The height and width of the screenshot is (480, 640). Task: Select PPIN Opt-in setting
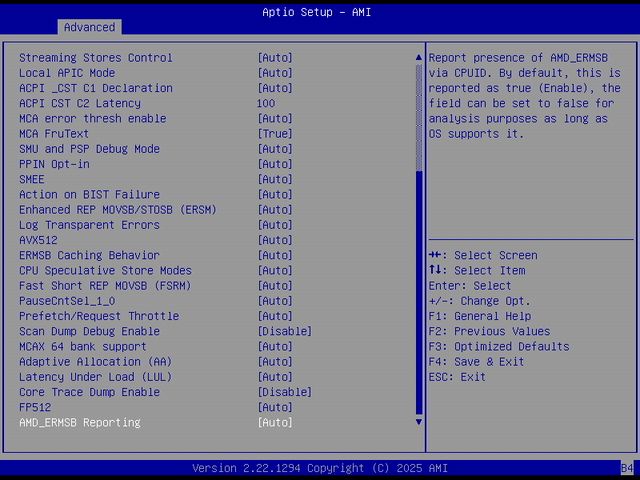[54, 164]
